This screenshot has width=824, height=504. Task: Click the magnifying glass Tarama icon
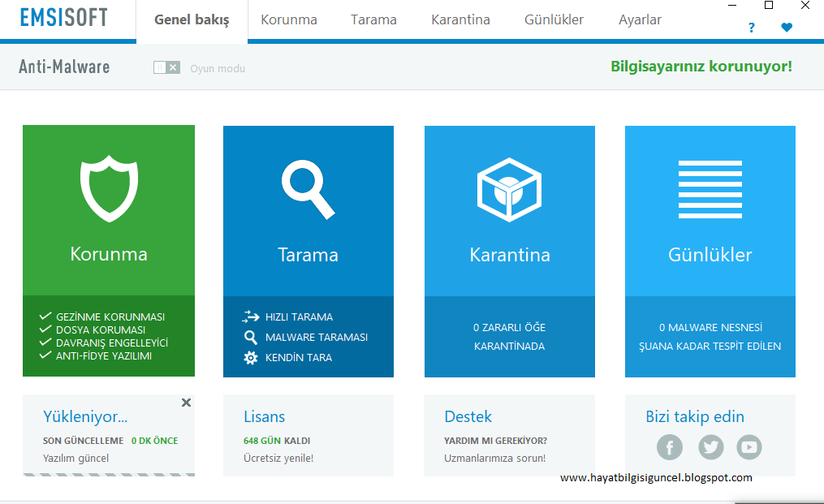pos(308,190)
